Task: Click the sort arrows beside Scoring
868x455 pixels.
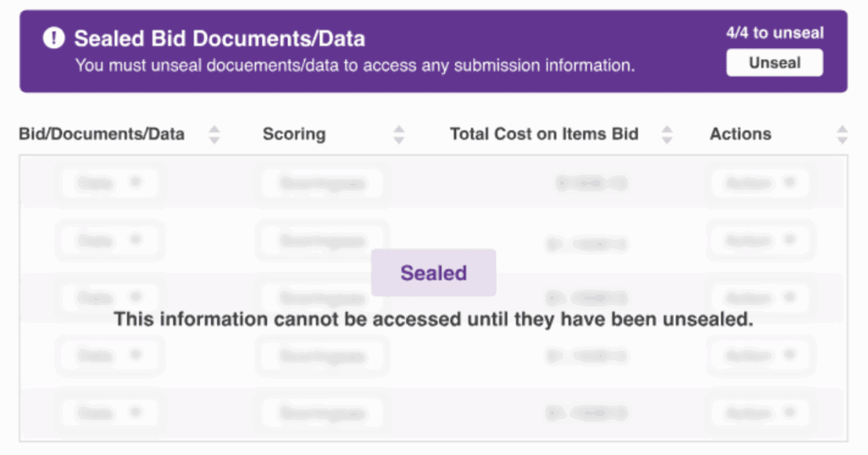Action: pyautogui.click(x=399, y=134)
